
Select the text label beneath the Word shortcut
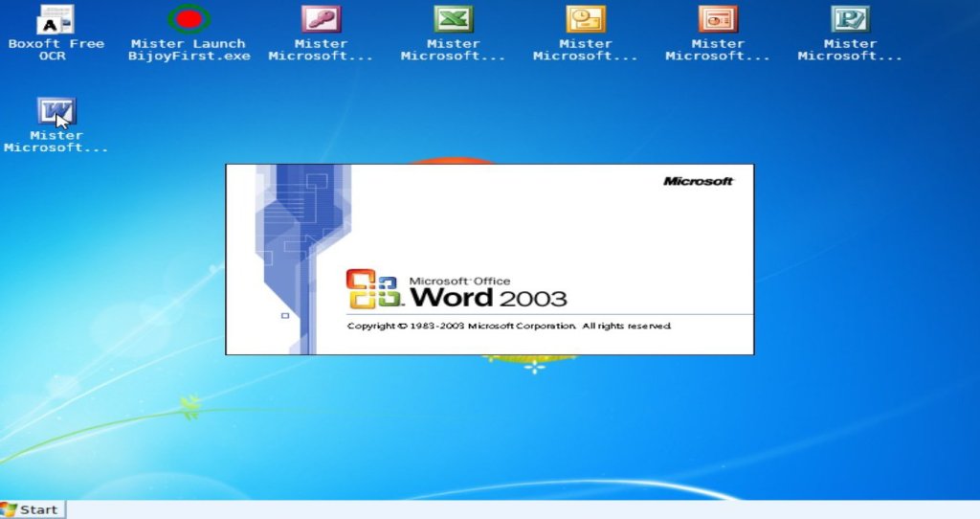[x=56, y=142]
